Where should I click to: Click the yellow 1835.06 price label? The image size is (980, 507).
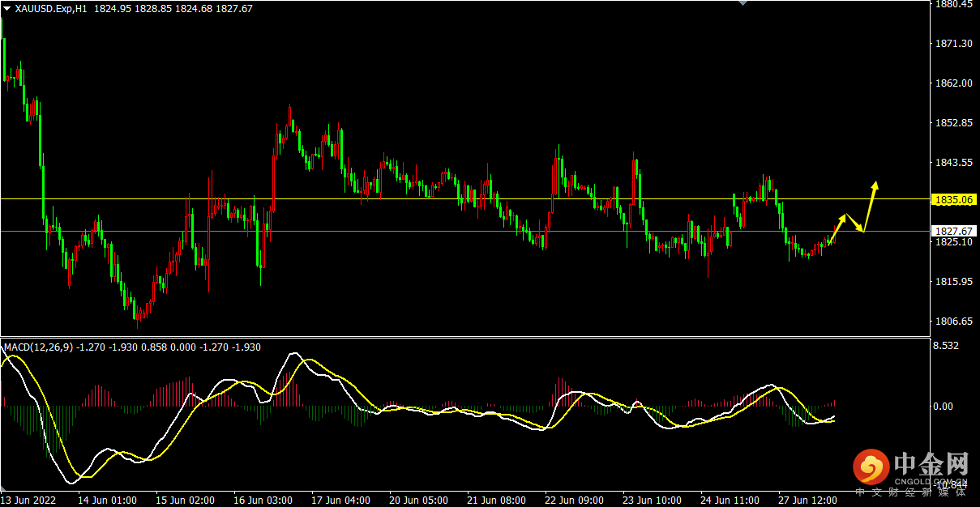pyautogui.click(x=952, y=199)
